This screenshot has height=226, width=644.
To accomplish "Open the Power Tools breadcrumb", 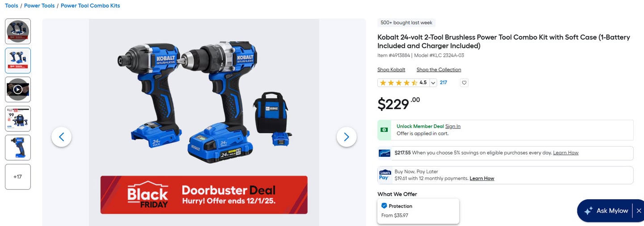I will (x=39, y=6).
